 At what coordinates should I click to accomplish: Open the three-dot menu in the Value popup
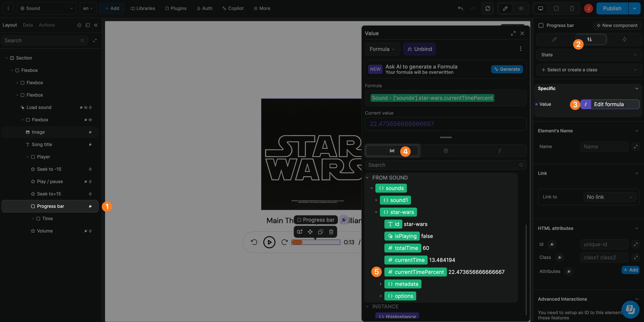click(x=521, y=49)
